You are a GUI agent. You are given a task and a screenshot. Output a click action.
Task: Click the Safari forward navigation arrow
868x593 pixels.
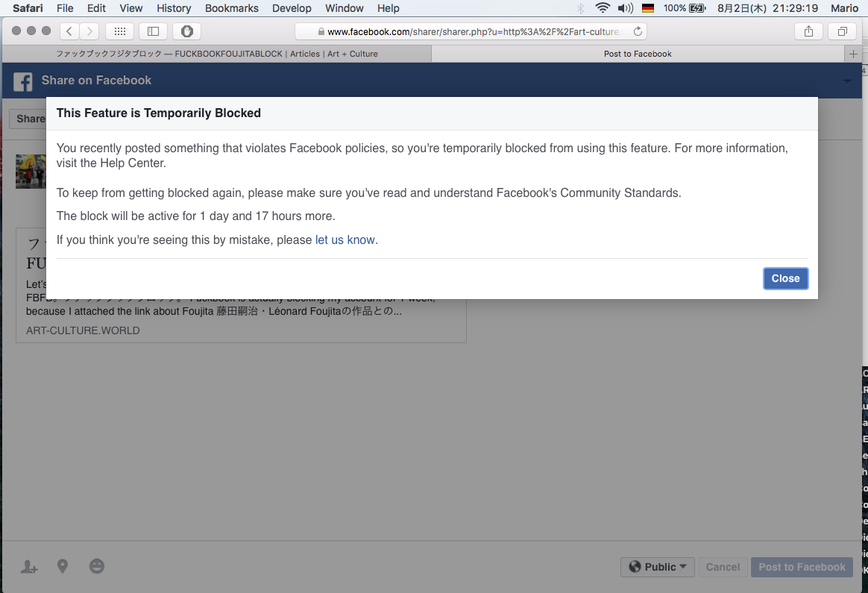tap(89, 31)
